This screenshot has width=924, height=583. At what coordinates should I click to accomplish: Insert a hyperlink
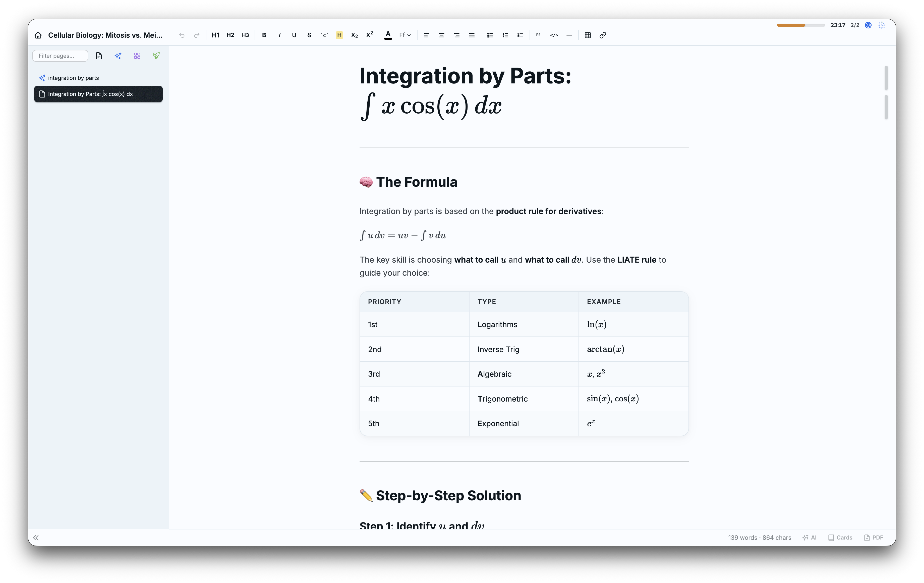tap(603, 35)
